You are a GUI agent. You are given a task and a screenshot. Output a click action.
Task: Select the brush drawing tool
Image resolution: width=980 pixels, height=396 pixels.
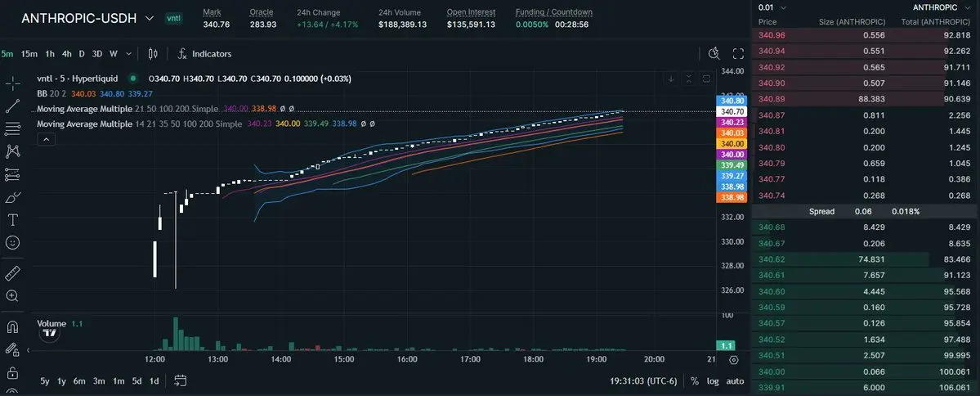[12, 197]
